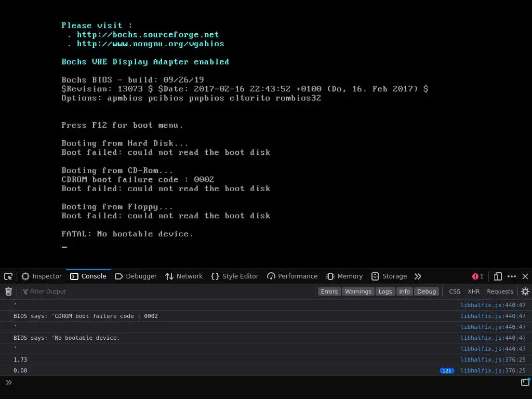Open the Style Editor tab
This screenshot has width=532, height=399.
[235, 276]
